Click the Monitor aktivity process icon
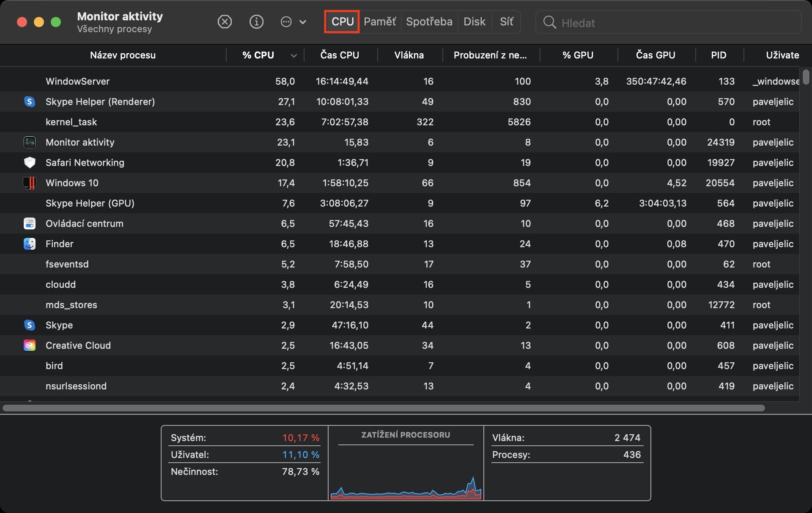The width and height of the screenshot is (812, 513). [29, 142]
